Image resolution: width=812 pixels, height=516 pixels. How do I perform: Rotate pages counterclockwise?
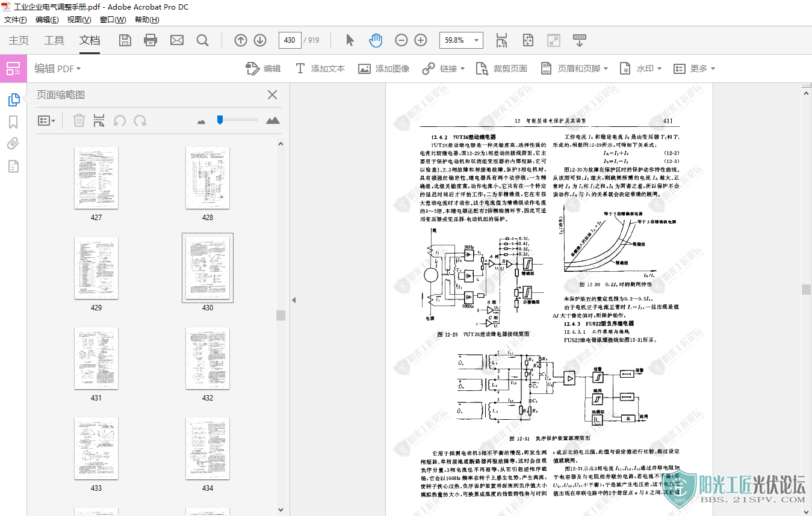pyautogui.click(x=120, y=120)
